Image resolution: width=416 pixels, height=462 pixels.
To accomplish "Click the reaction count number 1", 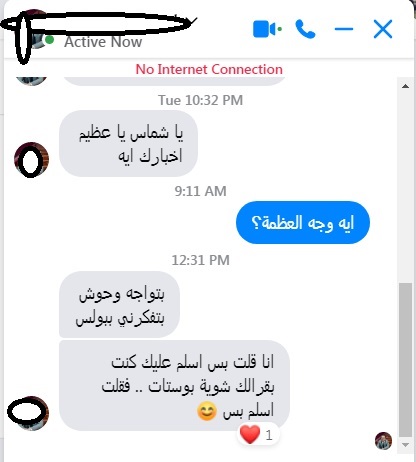I will click(x=269, y=435).
